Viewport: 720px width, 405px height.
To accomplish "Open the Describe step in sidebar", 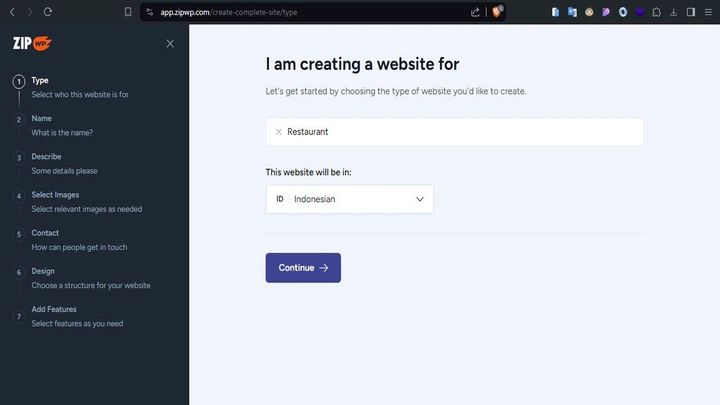I will coord(46,157).
